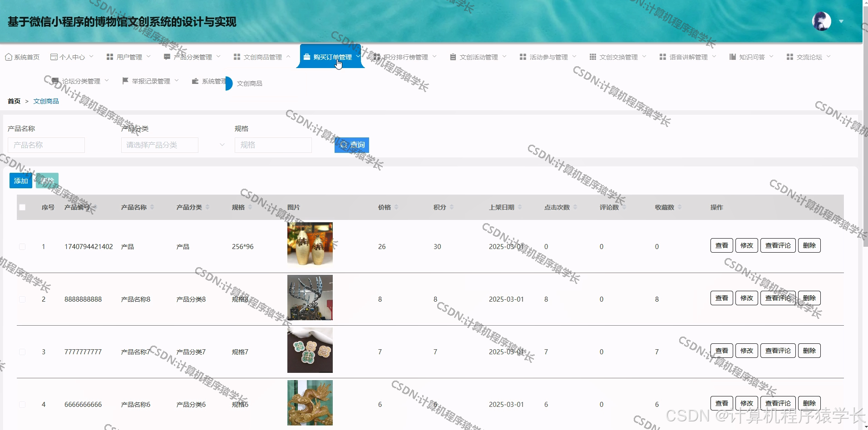Click the 产品分类管理 chat icon
Screen dimensions: 868x430
point(167,57)
